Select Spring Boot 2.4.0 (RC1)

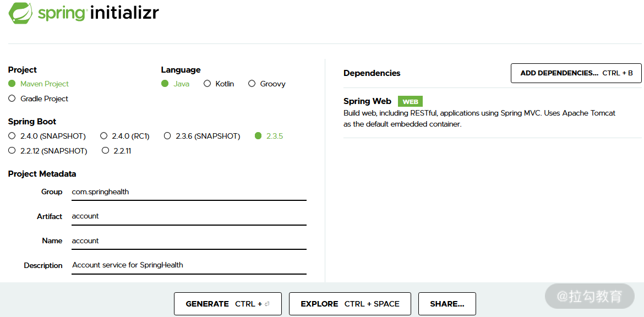click(x=104, y=136)
